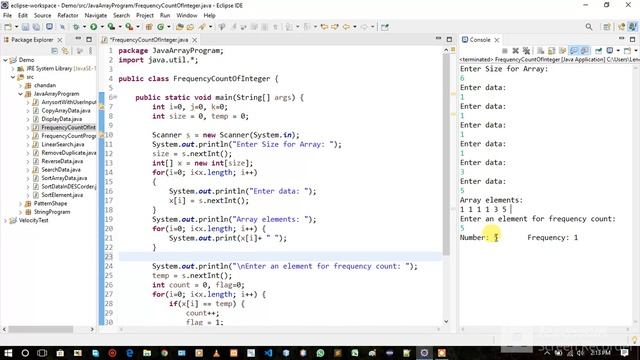Close the FrequencyCountOfInteger.java editor tab
The height and width of the screenshot is (360, 640).
(195, 40)
